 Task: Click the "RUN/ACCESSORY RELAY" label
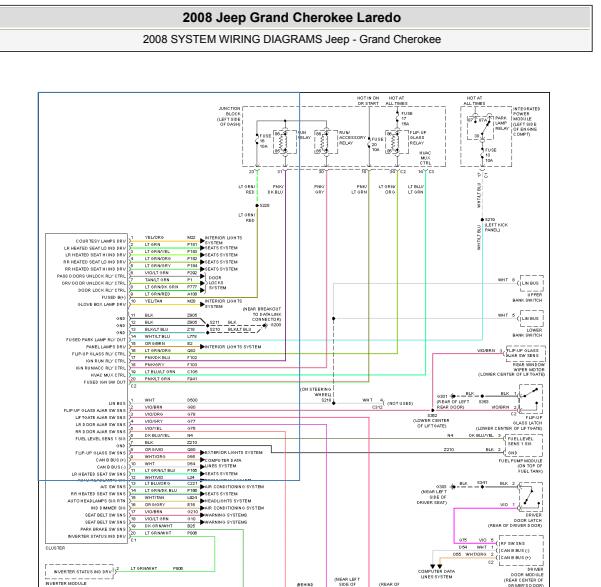(352, 137)
